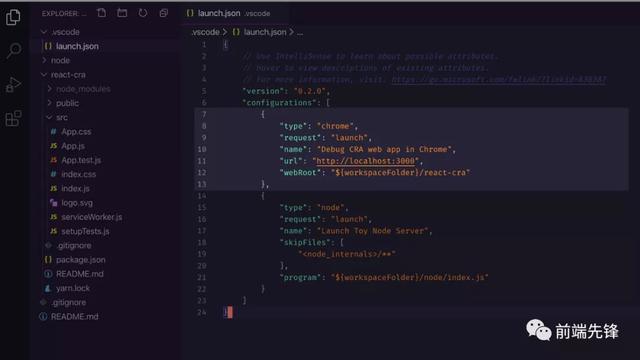
Task: Click line number 7 in the gutter
Action: tap(204, 114)
